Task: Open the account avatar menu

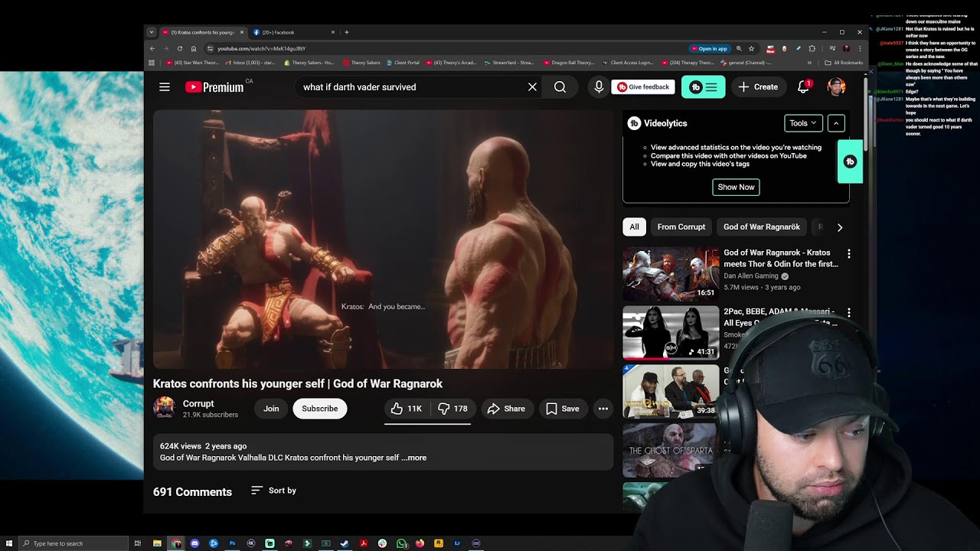Action: point(836,87)
